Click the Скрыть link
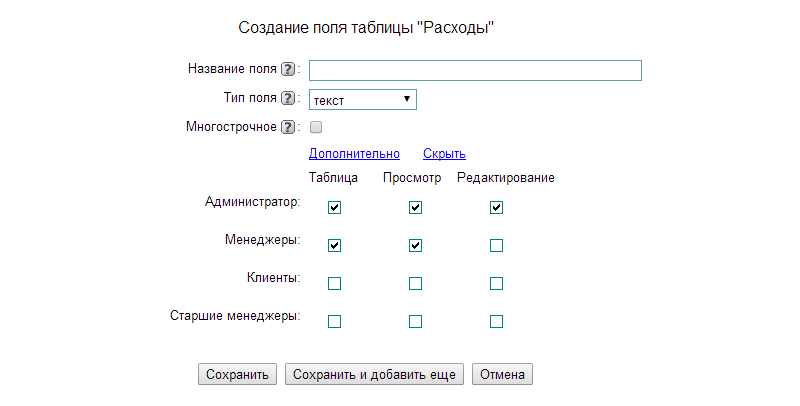The height and width of the screenshot is (406, 800). (444, 154)
